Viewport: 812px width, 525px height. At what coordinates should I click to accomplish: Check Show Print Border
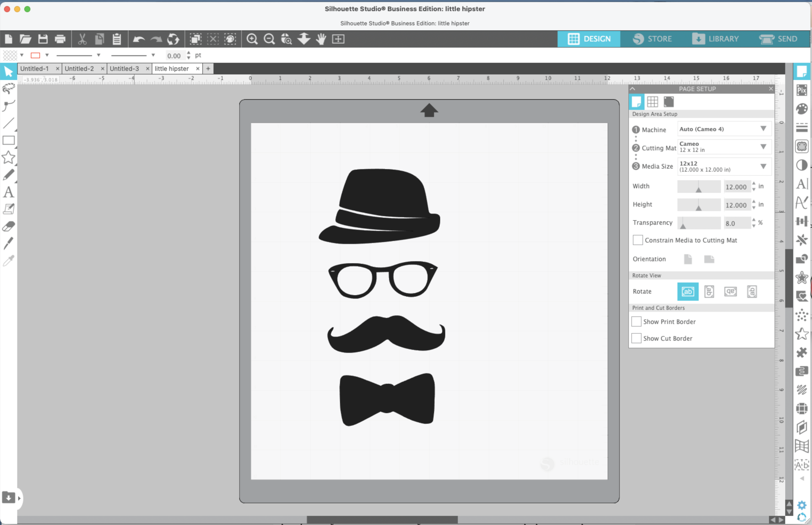637,321
